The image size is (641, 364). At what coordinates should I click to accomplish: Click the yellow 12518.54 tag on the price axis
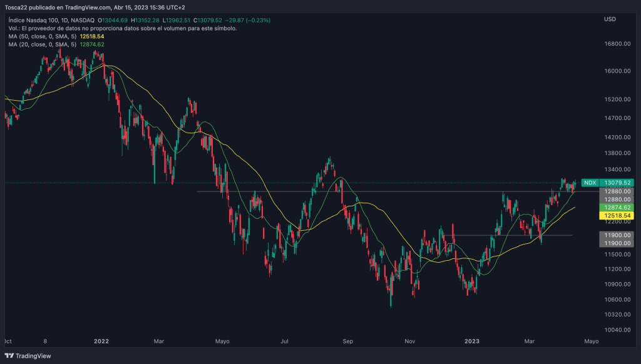pos(617,216)
